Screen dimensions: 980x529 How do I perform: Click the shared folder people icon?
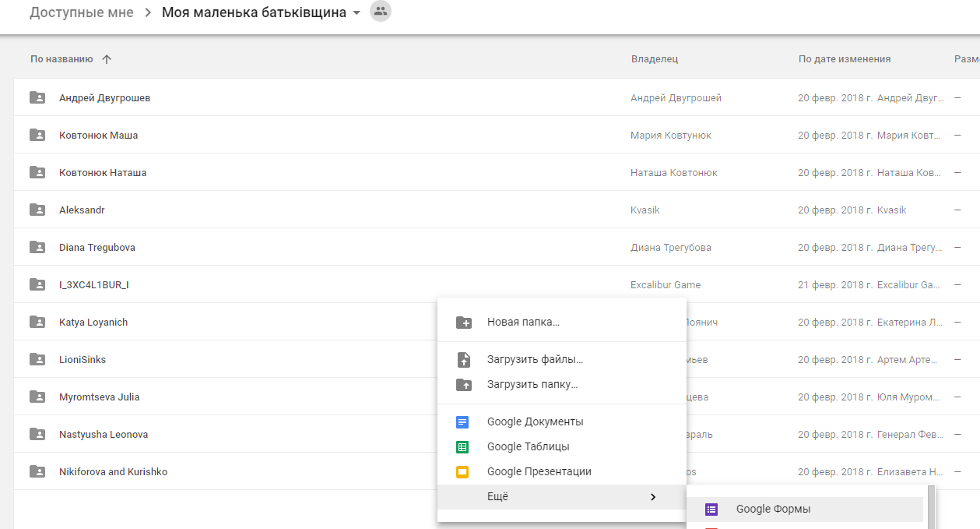coord(380,12)
